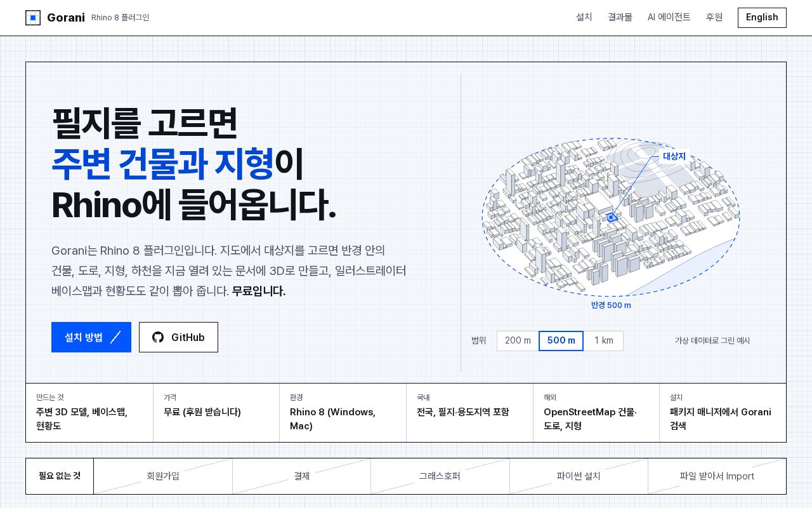Screen dimensions: 812x508
Task: Click 전국, 필지·용도지역 포함 text
Action: pos(463,412)
